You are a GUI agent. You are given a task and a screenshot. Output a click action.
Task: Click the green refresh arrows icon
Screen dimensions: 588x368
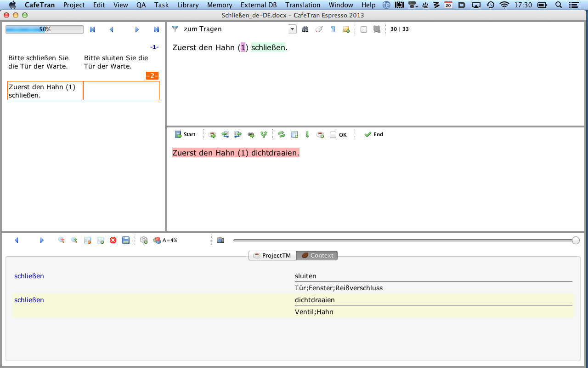(282, 135)
